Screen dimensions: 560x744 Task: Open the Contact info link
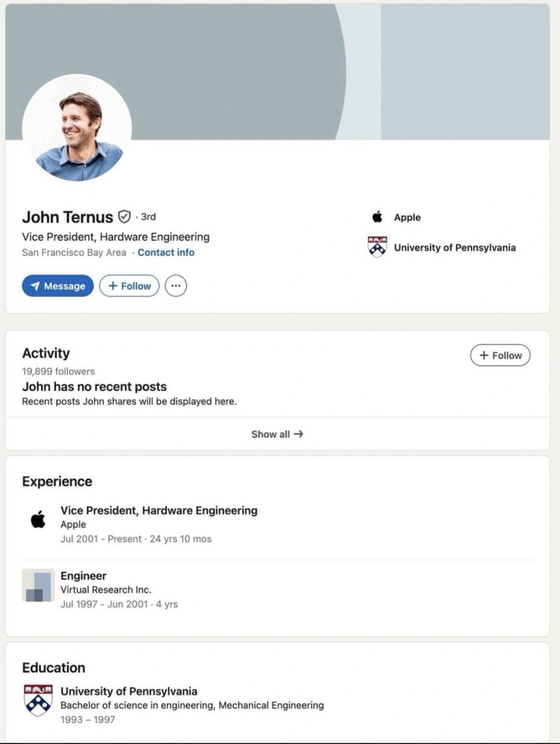[166, 252]
